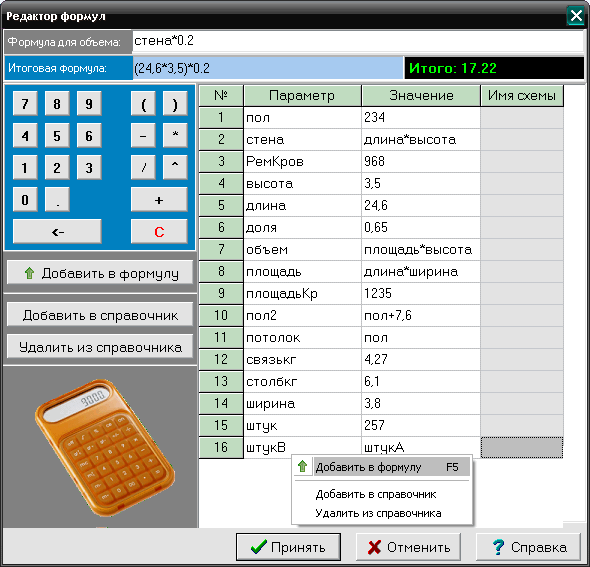Screen dimensions: 590x567
Task: Select the parameter cell длина
Action: point(303,206)
